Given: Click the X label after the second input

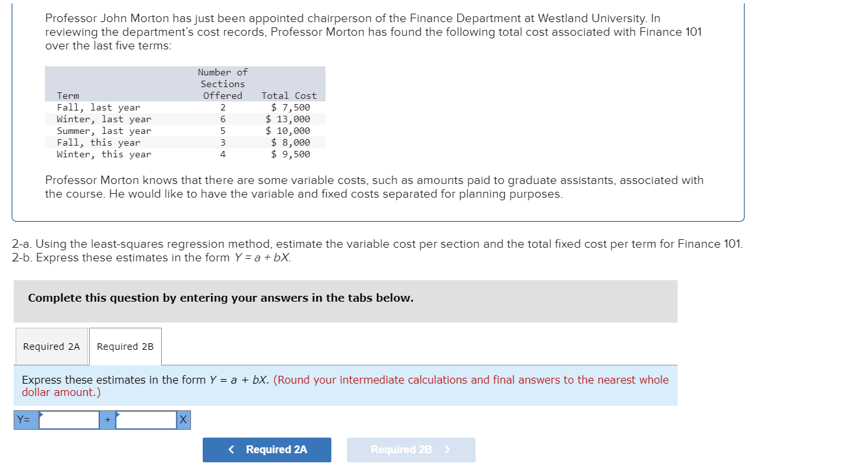Looking at the screenshot, I should [183, 420].
